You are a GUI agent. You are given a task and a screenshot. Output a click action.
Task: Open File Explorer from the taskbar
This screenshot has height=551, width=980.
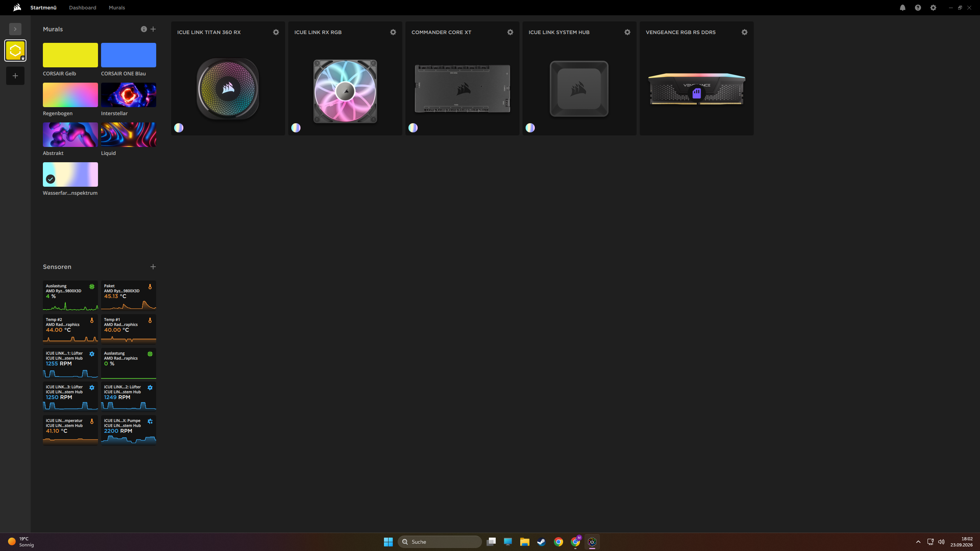click(x=524, y=542)
